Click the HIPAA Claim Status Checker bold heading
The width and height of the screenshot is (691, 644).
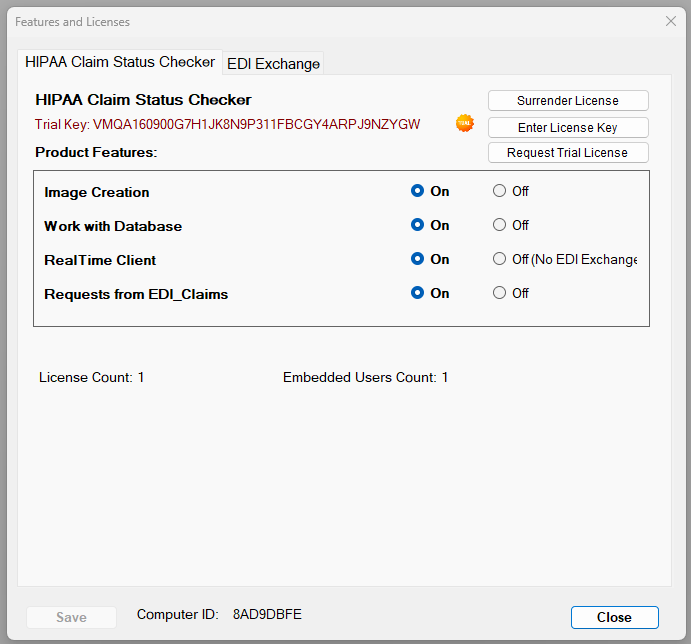pos(143,100)
